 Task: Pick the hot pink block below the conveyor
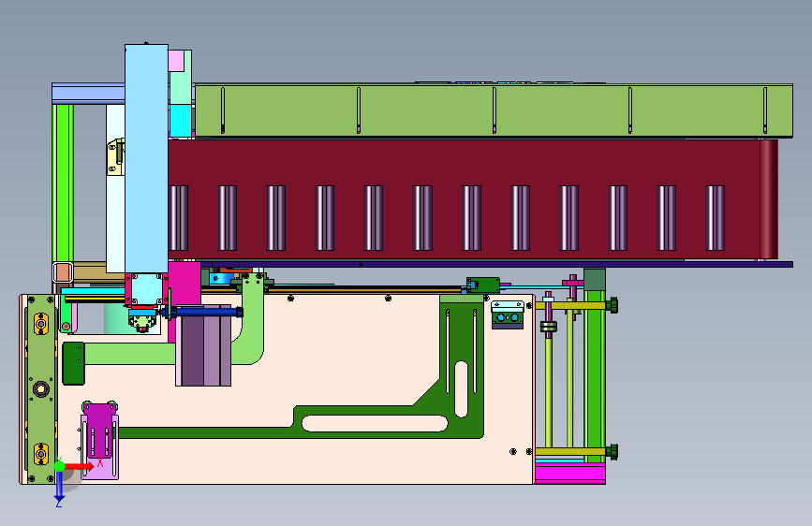point(185,284)
